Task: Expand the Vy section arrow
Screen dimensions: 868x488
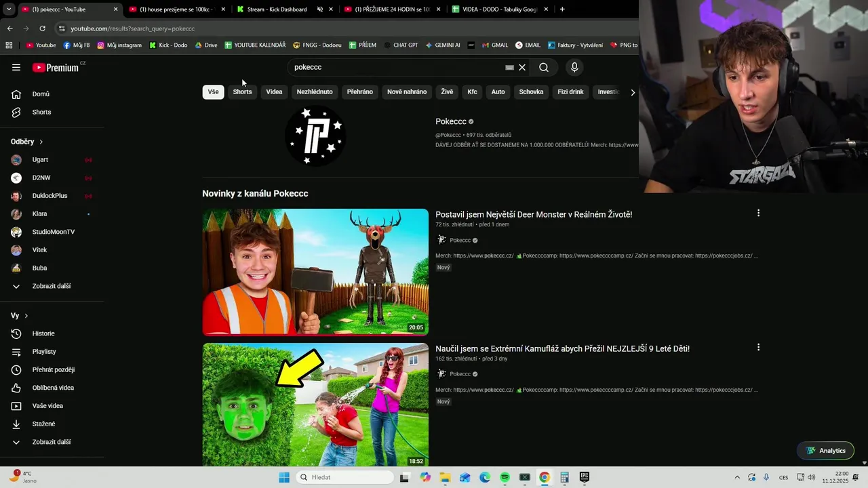Action: tap(26, 316)
